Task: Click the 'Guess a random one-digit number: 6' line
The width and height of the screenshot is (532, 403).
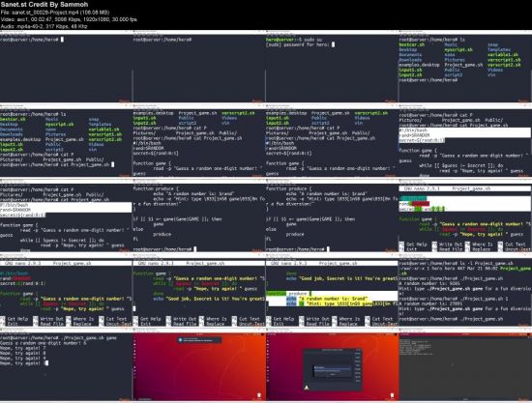Action: (x=44, y=343)
